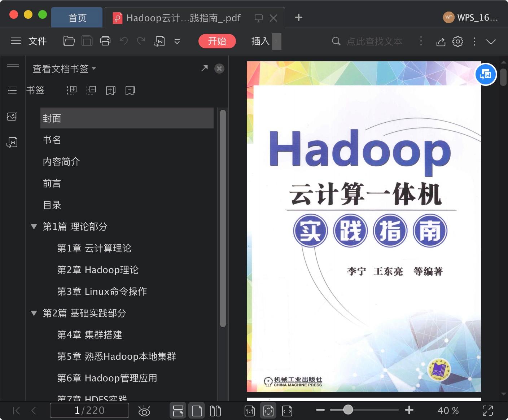Click the sidebar bookmark list icon

click(x=12, y=90)
